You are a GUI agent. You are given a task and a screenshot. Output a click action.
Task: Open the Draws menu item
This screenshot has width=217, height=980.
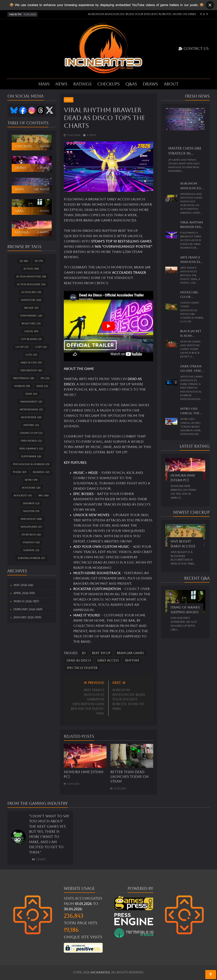150,84
